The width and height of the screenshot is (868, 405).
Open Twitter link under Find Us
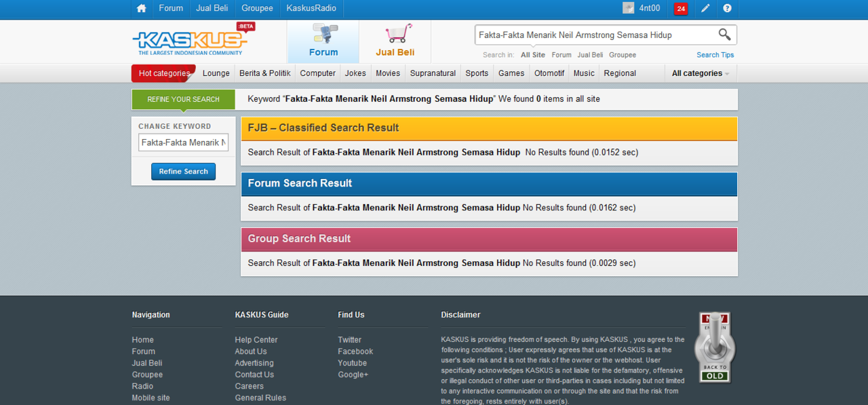(350, 340)
